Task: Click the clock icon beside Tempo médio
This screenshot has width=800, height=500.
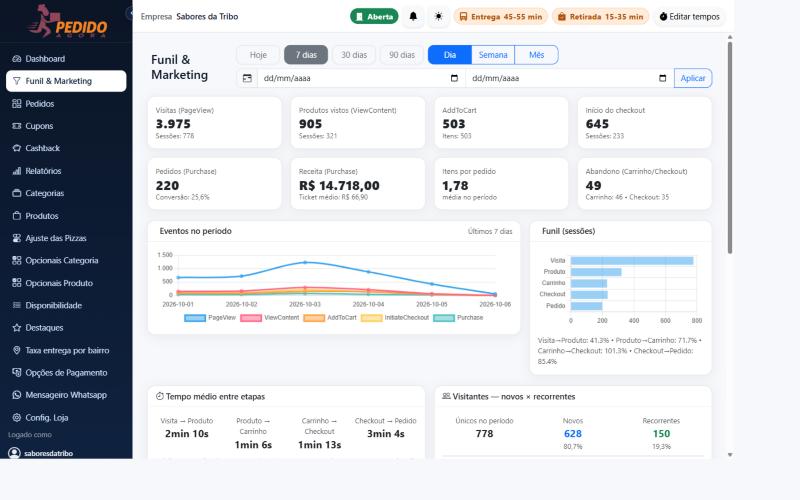Action: click(160, 396)
